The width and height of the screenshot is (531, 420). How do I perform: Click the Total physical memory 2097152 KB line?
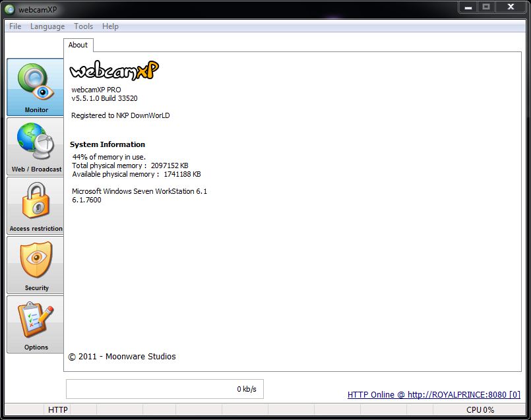click(130, 165)
